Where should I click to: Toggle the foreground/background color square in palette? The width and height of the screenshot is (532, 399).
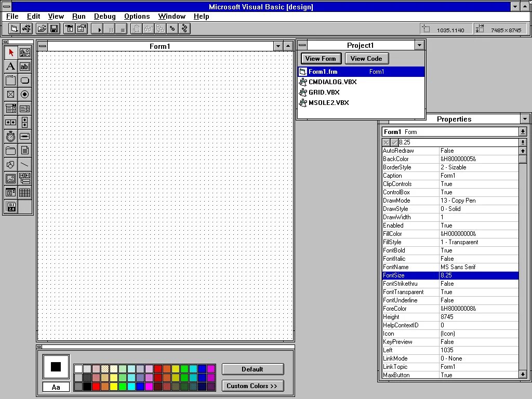pyautogui.click(x=56, y=367)
